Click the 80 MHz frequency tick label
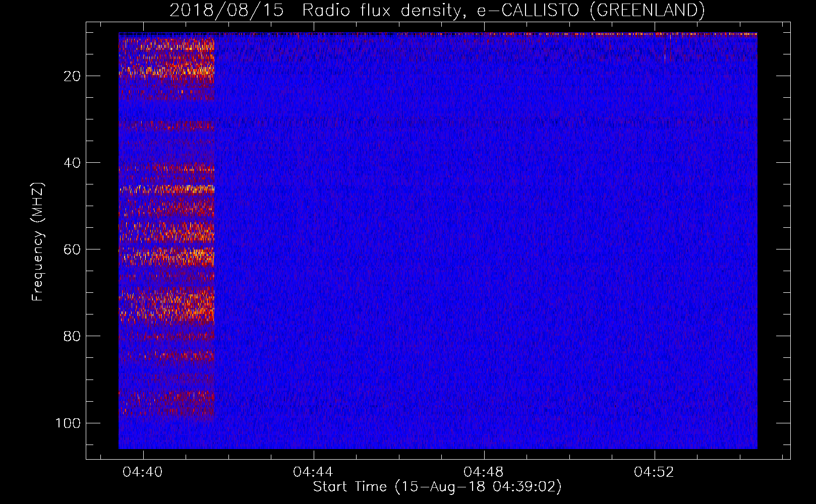The image size is (816, 504). [72, 336]
